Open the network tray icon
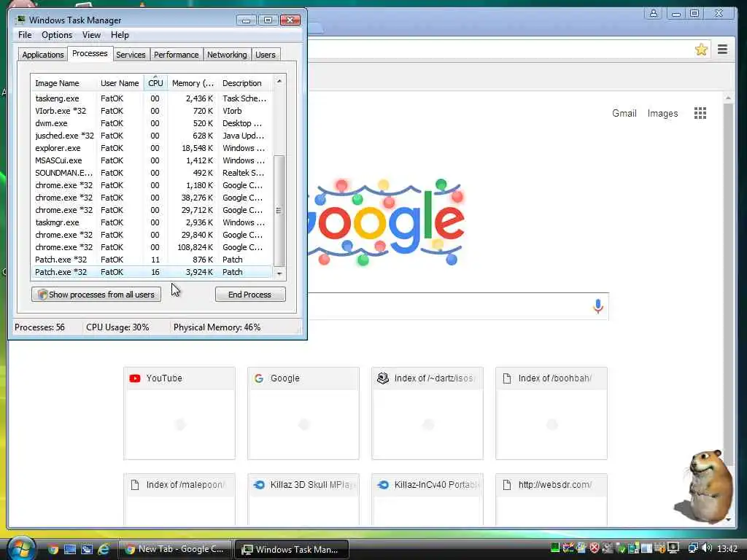Image resolution: width=747 pixels, height=560 pixels. 693,548
